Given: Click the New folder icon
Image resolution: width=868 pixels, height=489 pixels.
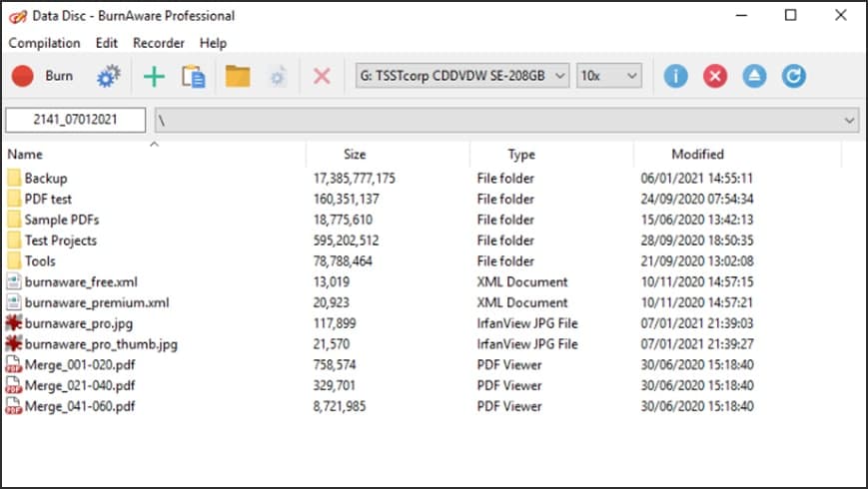Looking at the screenshot, I should pos(238,76).
